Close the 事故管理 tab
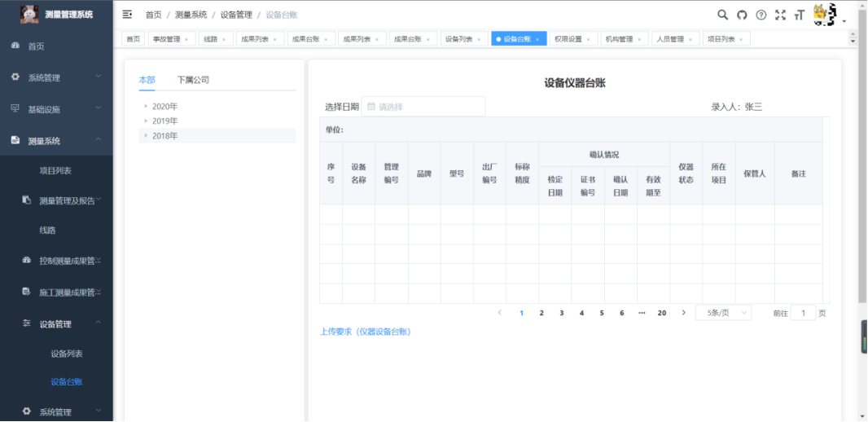Image resolution: width=868 pixels, height=422 pixels. click(x=186, y=39)
